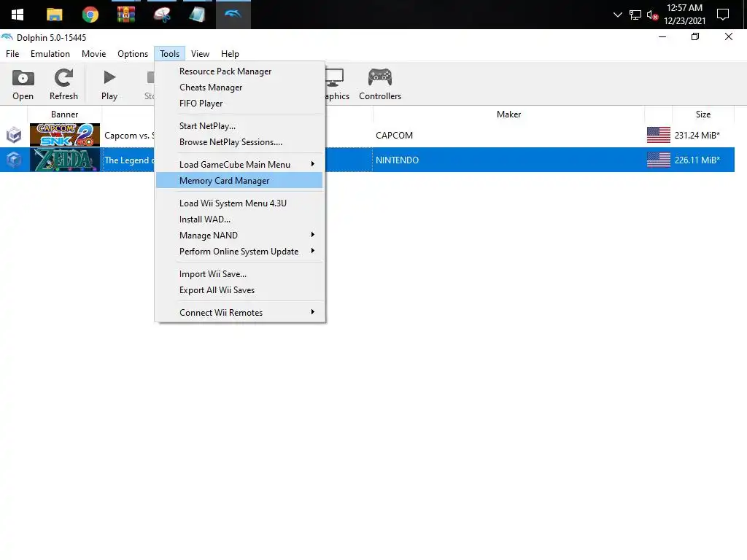Expand Manage NAND submenu
The width and height of the screenshot is (747, 560).
point(239,236)
